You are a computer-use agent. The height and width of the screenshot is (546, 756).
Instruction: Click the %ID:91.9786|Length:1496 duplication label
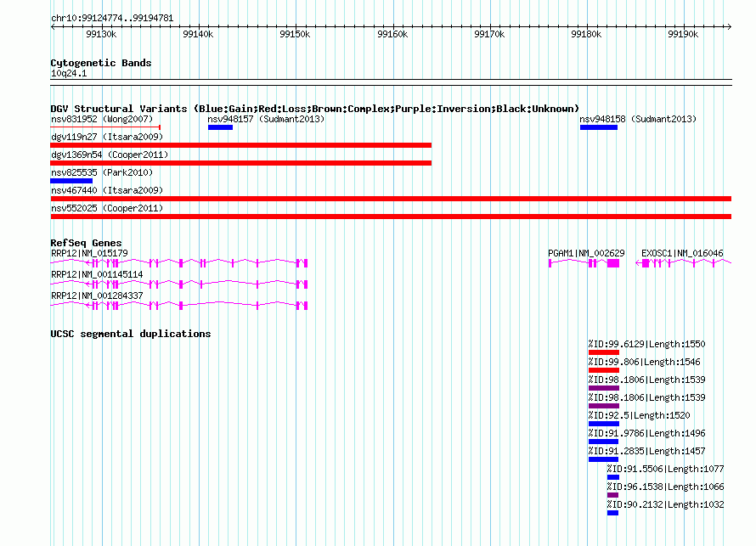tap(646, 433)
